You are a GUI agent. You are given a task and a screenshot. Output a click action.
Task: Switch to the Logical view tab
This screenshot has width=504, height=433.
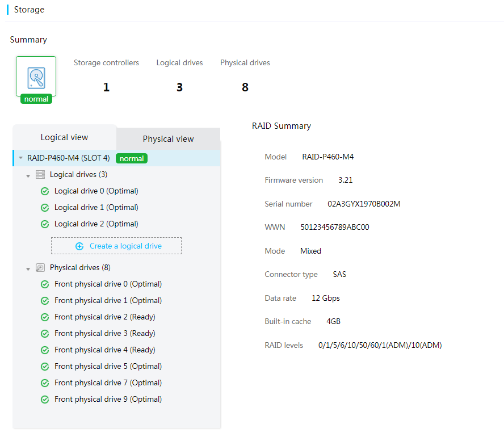tap(64, 137)
